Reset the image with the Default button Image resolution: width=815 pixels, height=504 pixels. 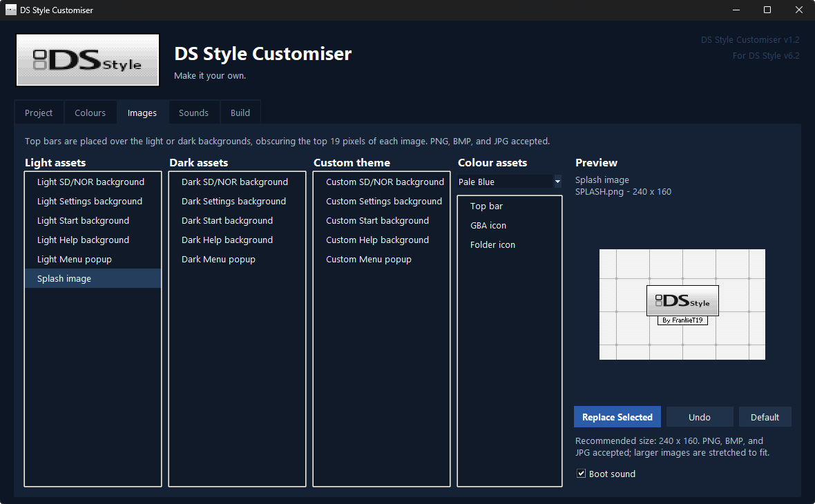tap(765, 417)
